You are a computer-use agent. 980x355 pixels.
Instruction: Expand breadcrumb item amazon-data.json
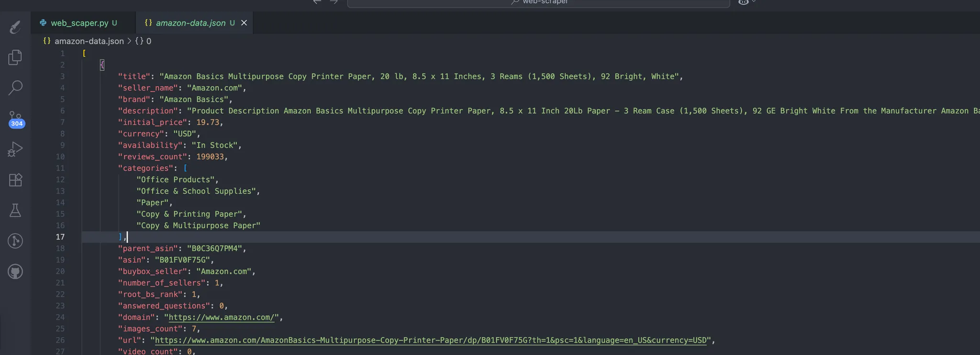pos(89,41)
